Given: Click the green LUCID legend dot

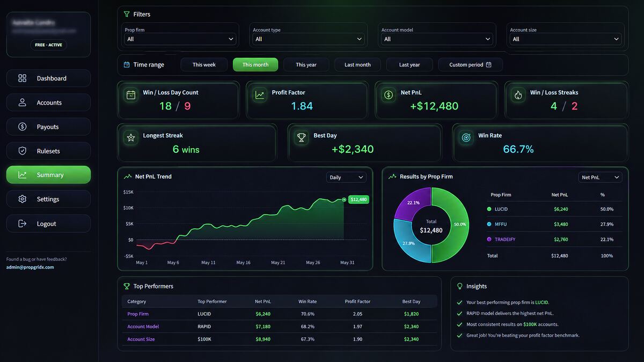Looking at the screenshot, I should pos(489,209).
